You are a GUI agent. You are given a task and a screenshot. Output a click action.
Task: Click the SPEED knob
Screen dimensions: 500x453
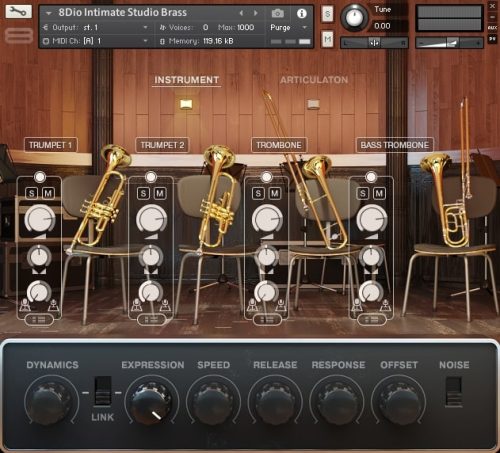click(x=213, y=402)
